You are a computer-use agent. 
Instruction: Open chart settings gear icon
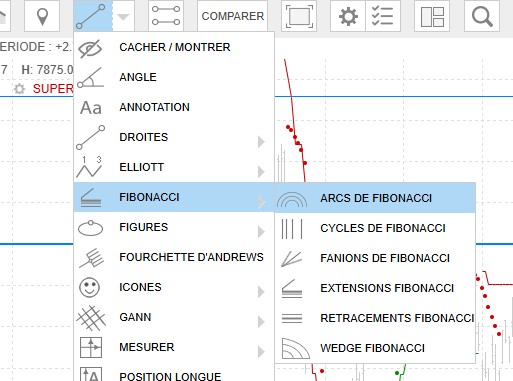[348, 16]
